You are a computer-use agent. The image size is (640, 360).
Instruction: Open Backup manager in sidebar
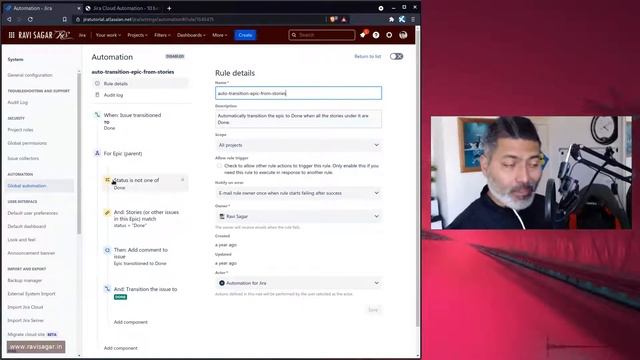pos(24,280)
